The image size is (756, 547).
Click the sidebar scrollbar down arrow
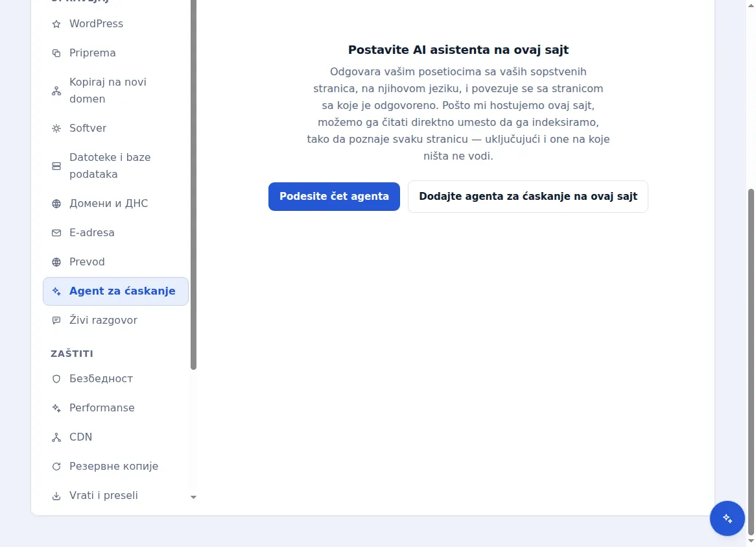pyautogui.click(x=193, y=497)
